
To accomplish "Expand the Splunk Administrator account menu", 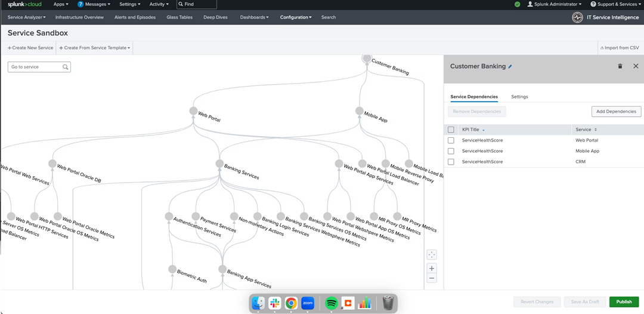I will pyautogui.click(x=554, y=4).
